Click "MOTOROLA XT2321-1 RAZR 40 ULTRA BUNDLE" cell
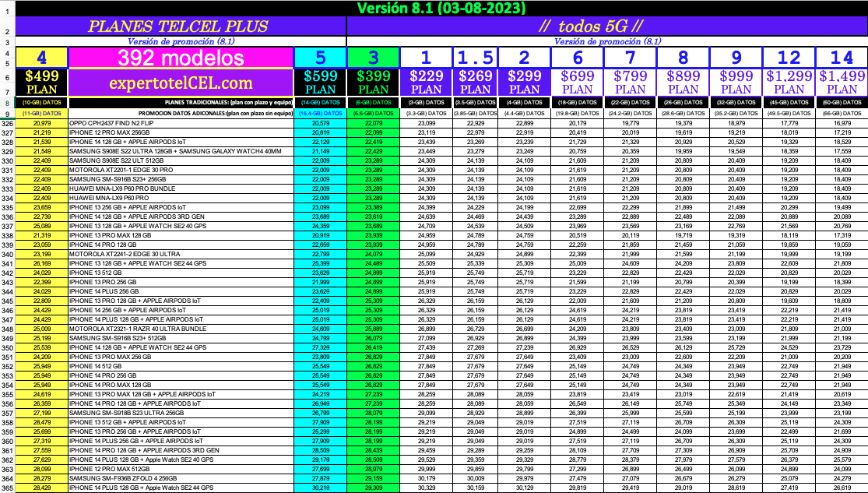Viewport: 868px width, 493px height. point(181,329)
